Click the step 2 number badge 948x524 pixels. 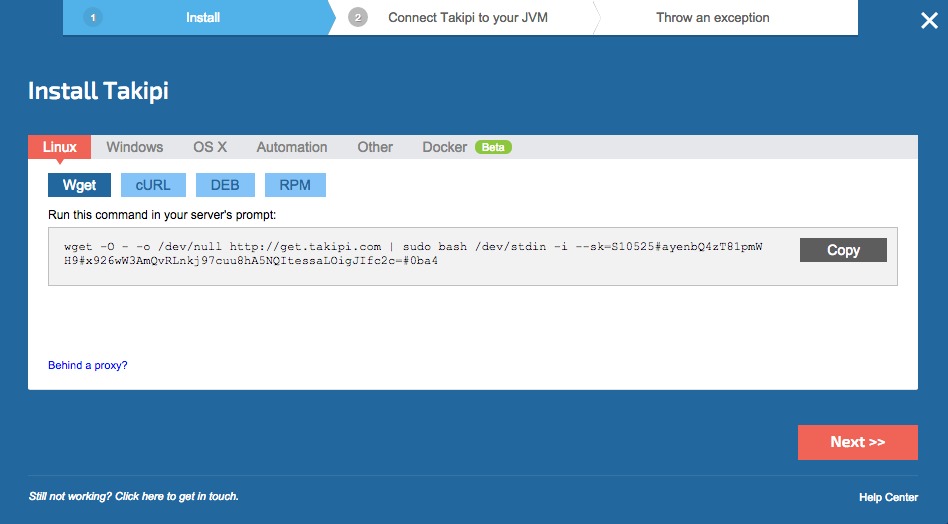point(358,18)
